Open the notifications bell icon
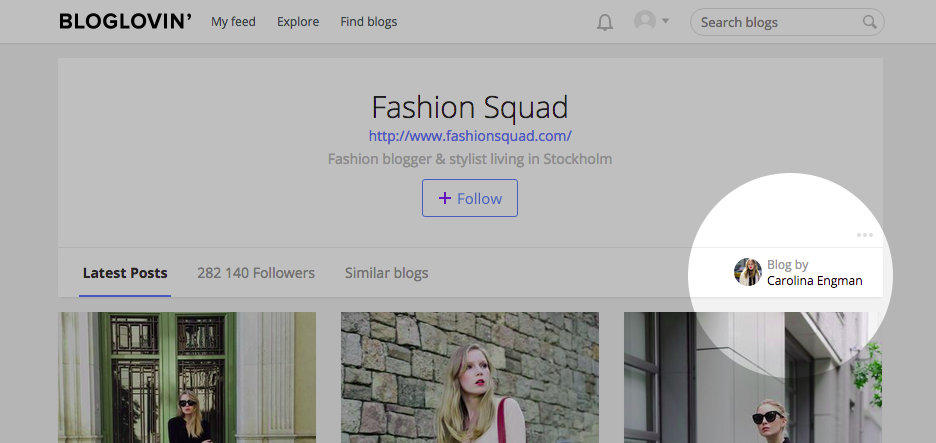Image resolution: width=936 pixels, height=443 pixels. [x=605, y=23]
